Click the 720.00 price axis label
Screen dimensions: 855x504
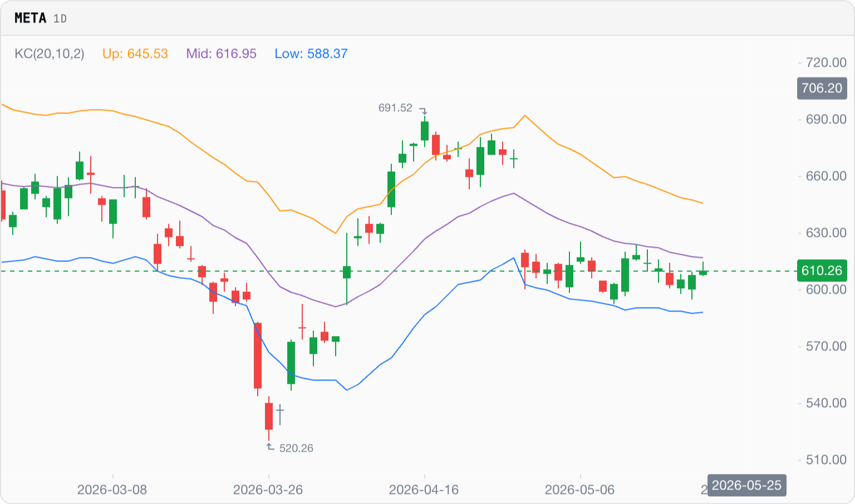tap(826, 62)
